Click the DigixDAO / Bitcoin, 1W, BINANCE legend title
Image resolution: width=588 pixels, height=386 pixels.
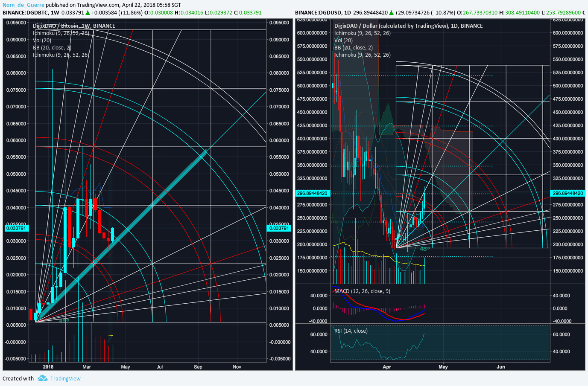[x=74, y=26]
